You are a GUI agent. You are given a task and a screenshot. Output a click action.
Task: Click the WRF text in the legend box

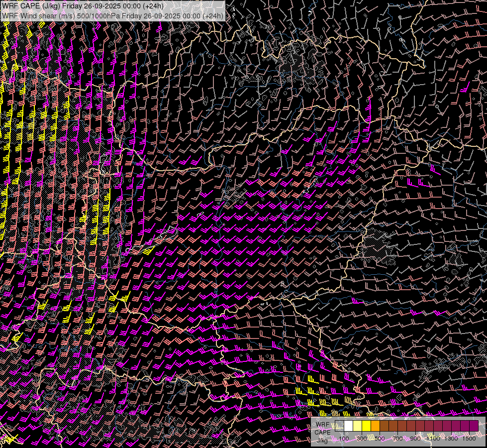point(322,425)
